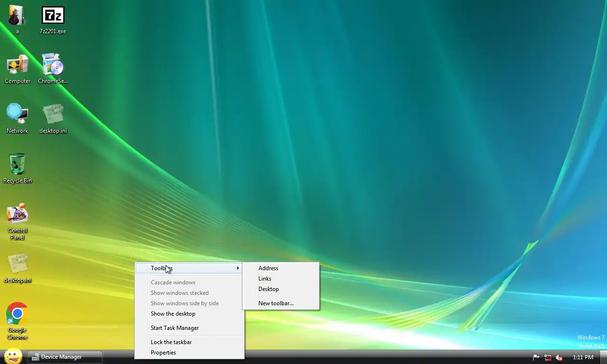Image resolution: width=607 pixels, height=364 pixels.
Task: Choose Show the desktop menu entry
Action: point(189,314)
